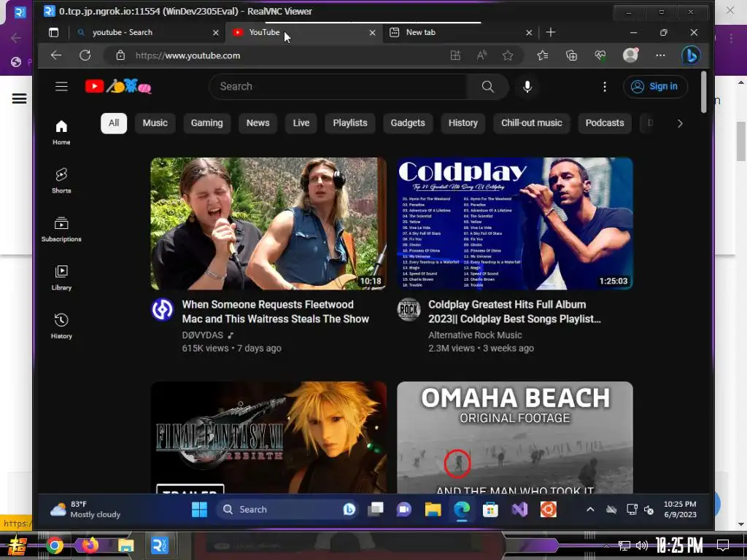
Task: Click the YouTube search input field
Action: click(x=338, y=87)
